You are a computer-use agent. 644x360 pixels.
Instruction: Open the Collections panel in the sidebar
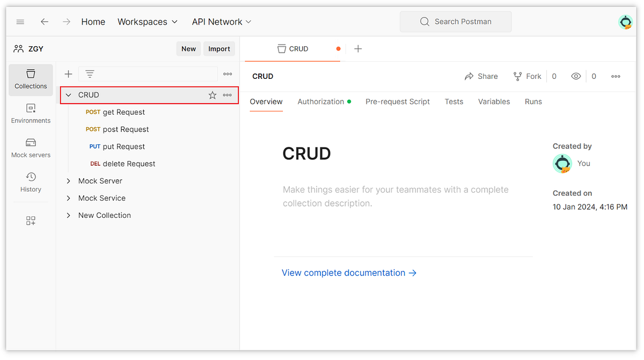(31, 79)
